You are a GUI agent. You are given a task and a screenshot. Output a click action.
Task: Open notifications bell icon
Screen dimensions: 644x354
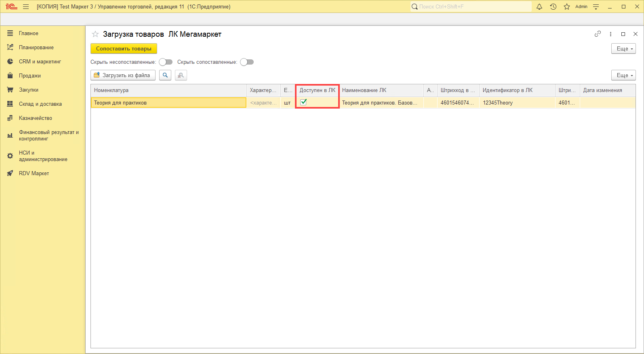(539, 6)
